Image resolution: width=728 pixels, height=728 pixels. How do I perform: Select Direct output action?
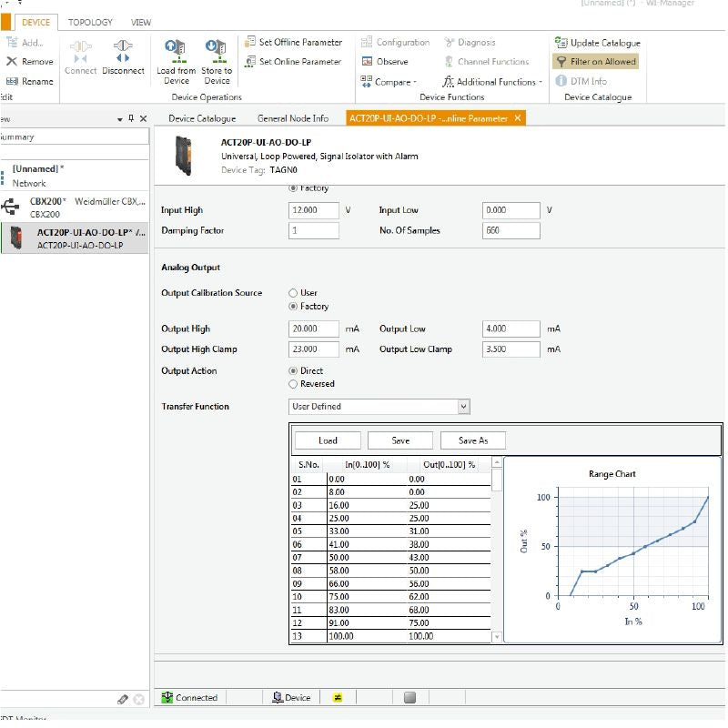pyautogui.click(x=293, y=371)
